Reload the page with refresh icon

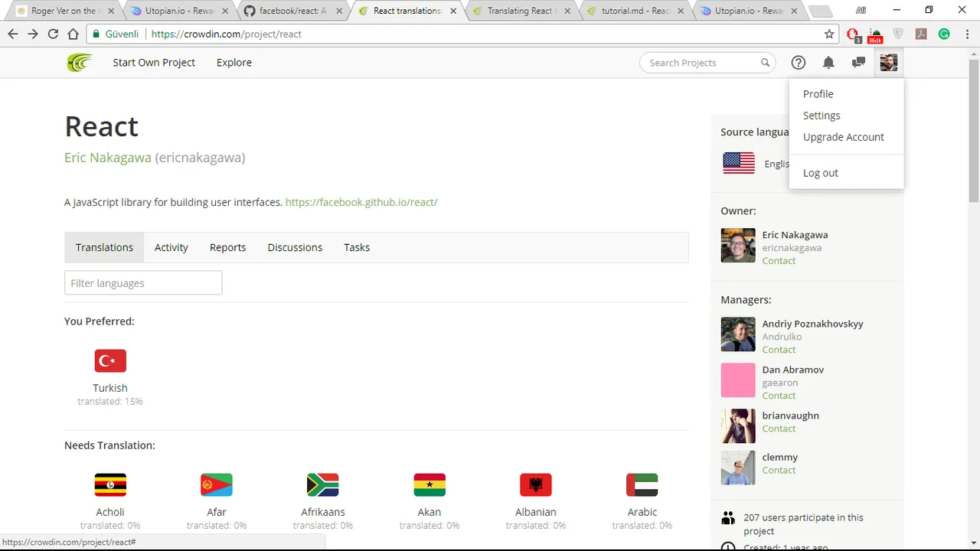53,34
